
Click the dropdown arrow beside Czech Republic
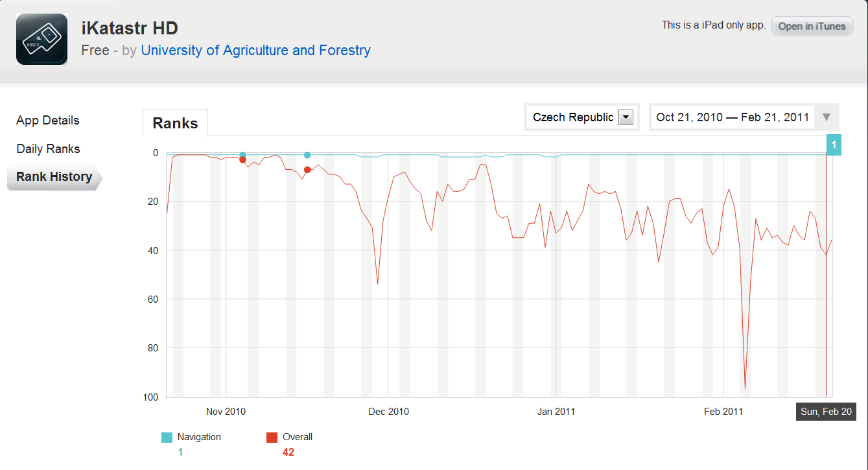[x=626, y=117]
